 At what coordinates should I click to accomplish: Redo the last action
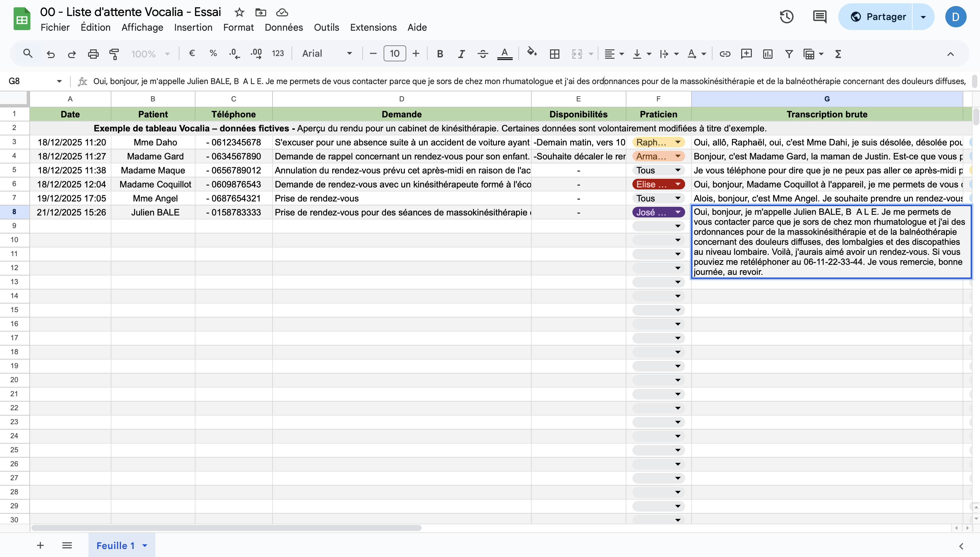[x=71, y=54]
